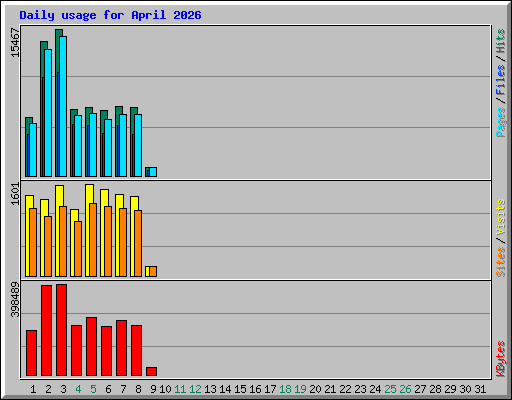Click green weekend day label "12"
The image size is (512, 400).
point(195,389)
